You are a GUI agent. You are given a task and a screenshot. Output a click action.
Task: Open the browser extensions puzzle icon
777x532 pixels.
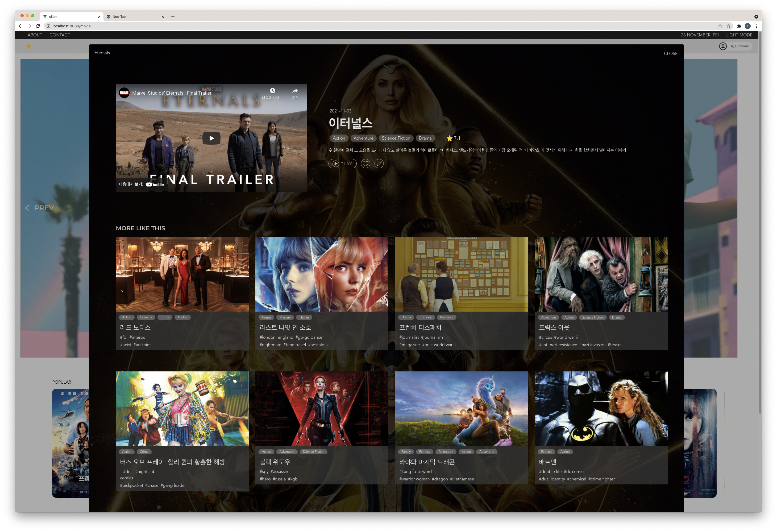[739, 26]
